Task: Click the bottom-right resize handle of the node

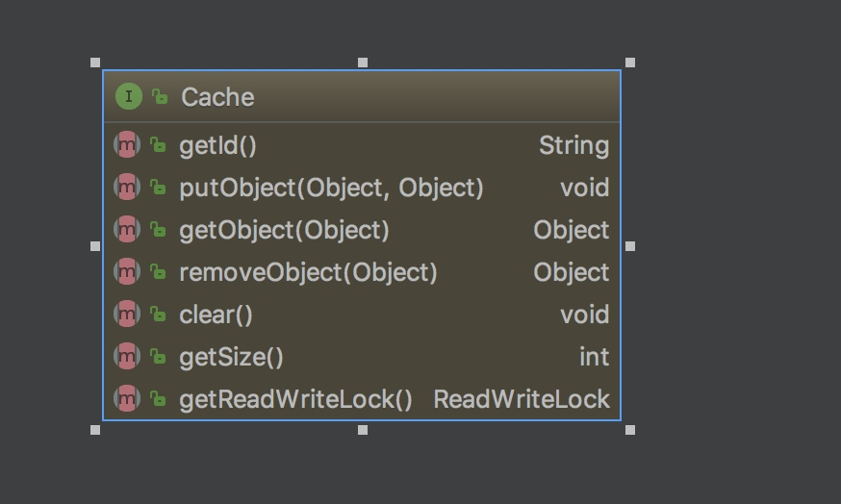Action: pos(630,430)
